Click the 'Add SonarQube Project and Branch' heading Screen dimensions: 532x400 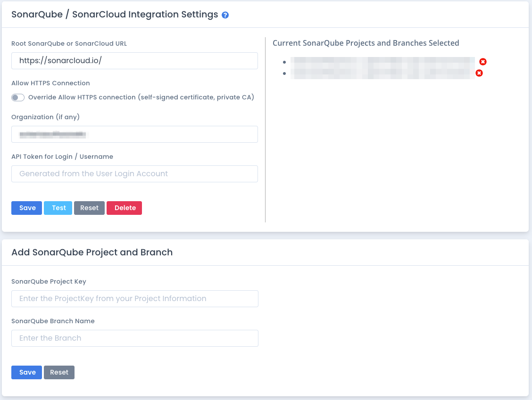(x=92, y=252)
